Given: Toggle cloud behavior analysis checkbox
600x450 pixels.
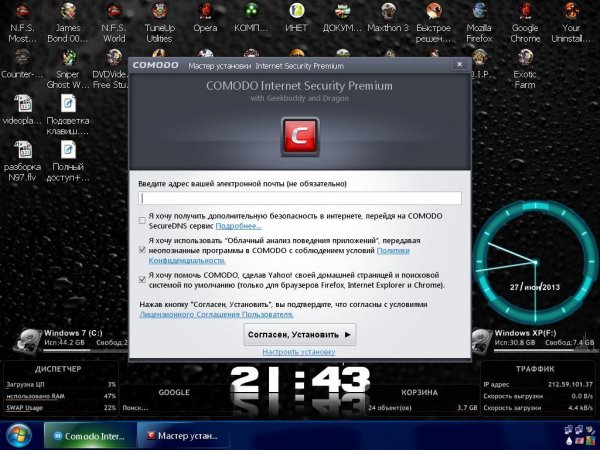Looking at the screenshot, I should (x=142, y=250).
